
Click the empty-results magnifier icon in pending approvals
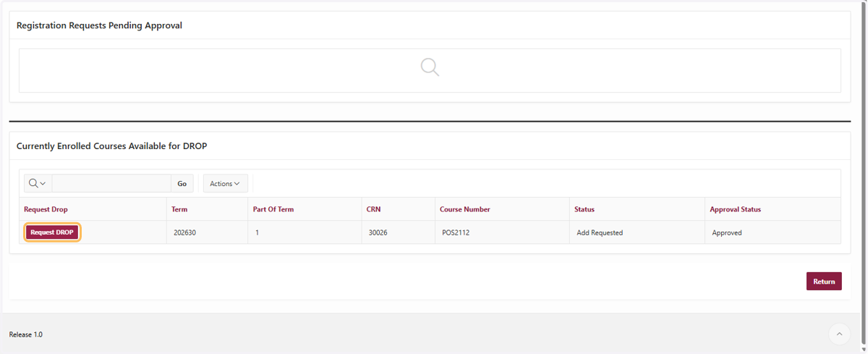coord(430,67)
